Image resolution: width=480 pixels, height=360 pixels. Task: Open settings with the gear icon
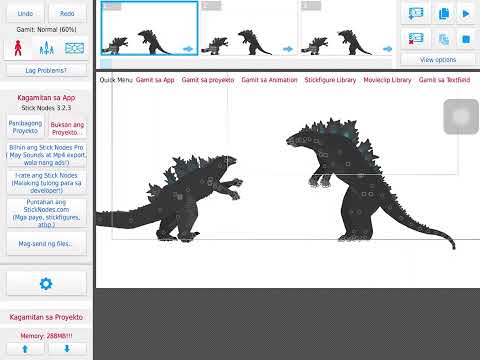click(46, 284)
